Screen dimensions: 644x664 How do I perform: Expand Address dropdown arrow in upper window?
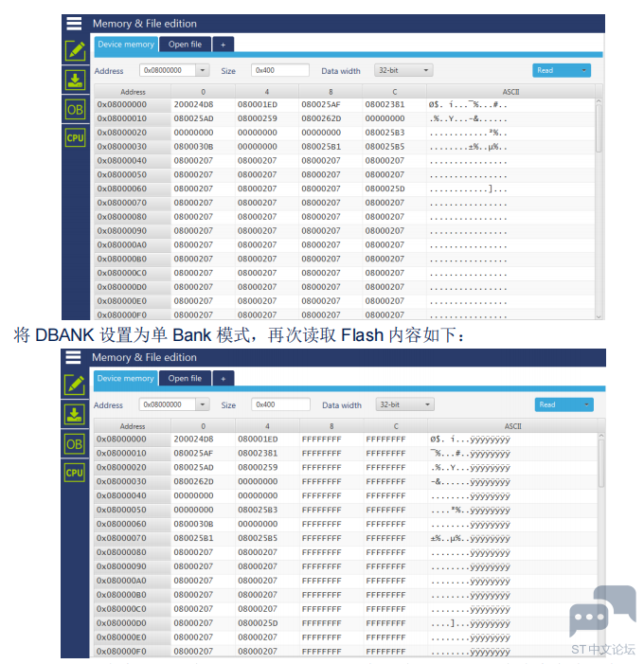click(203, 70)
